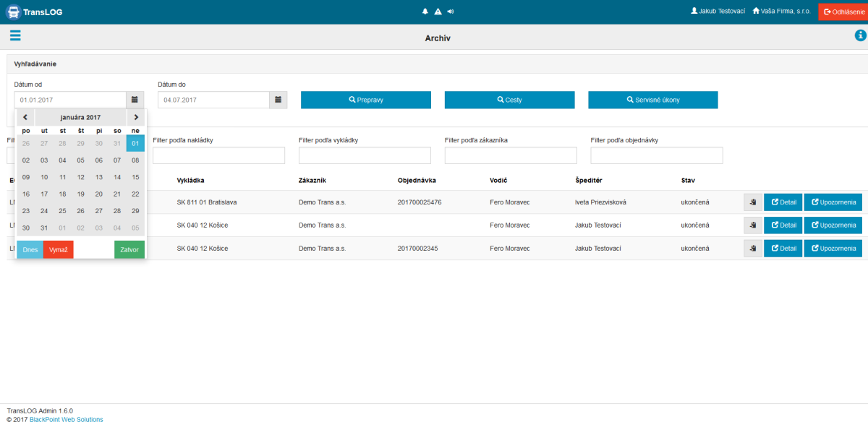This screenshot has height=435, width=868.
Task: Open the calendar for Dátum do
Action: coord(278,100)
